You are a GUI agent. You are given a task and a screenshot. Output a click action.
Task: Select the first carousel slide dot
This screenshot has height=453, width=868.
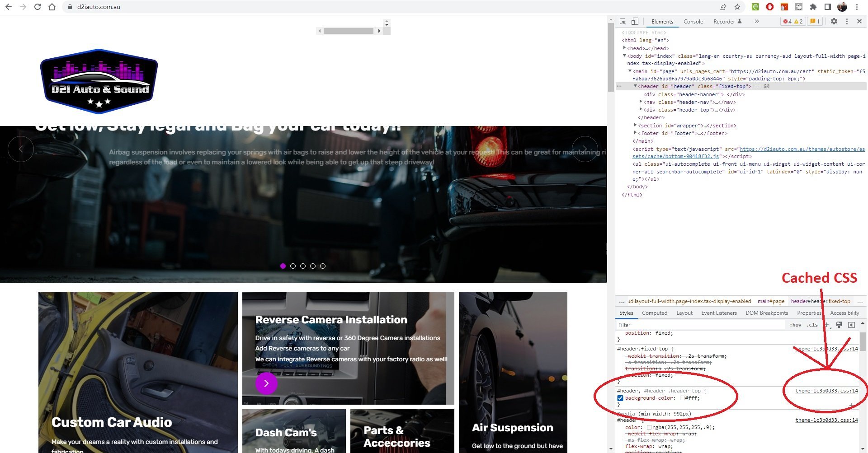283,266
